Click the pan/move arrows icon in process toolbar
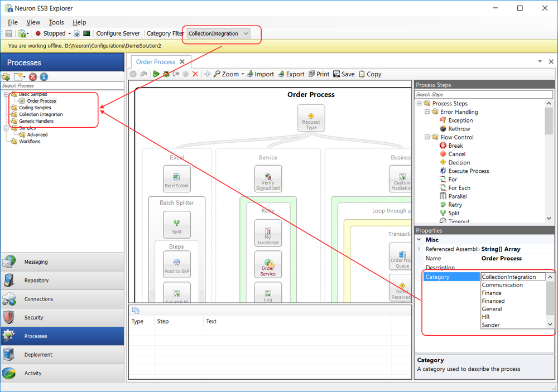 (208, 74)
